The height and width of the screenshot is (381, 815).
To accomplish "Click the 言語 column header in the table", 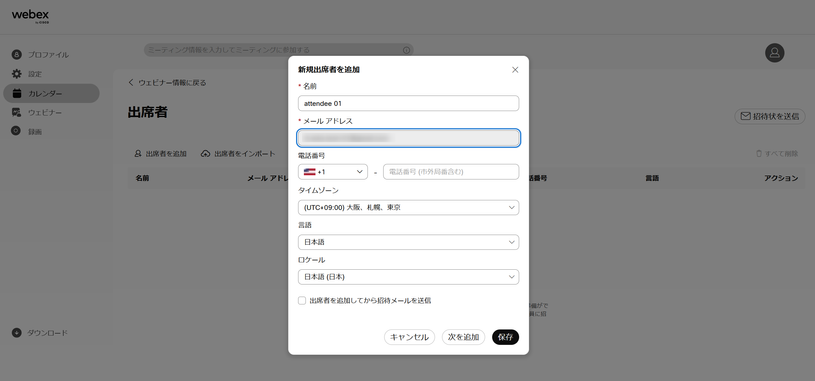I will pyautogui.click(x=652, y=178).
